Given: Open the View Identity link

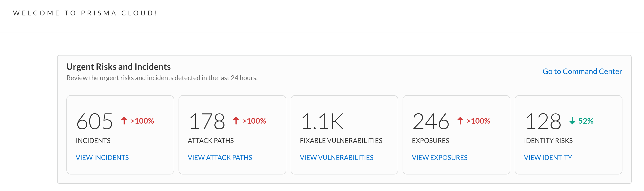Looking at the screenshot, I should click(548, 158).
